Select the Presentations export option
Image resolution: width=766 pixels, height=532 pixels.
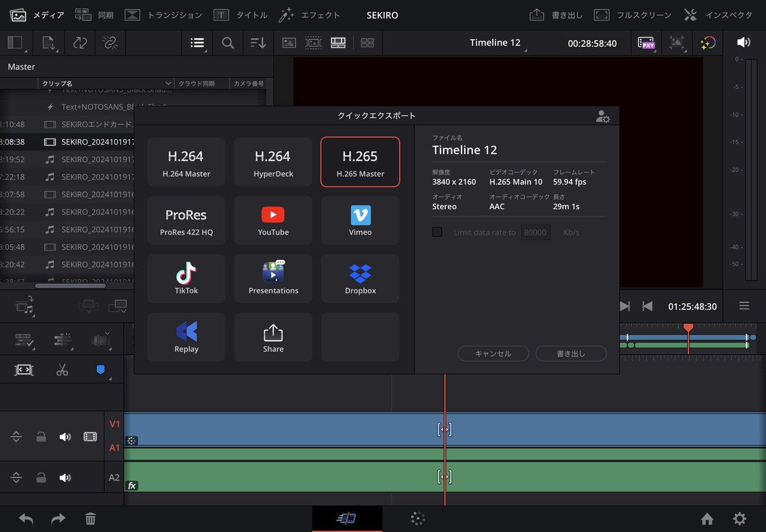(273, 279)
